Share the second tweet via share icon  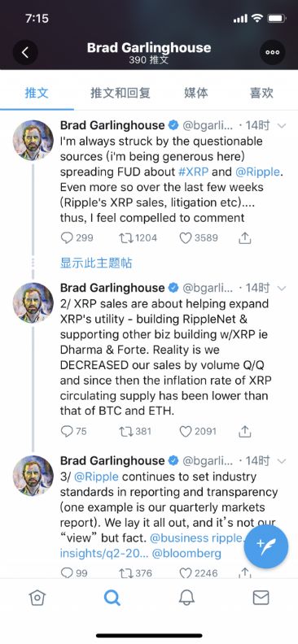coord(244,431)
